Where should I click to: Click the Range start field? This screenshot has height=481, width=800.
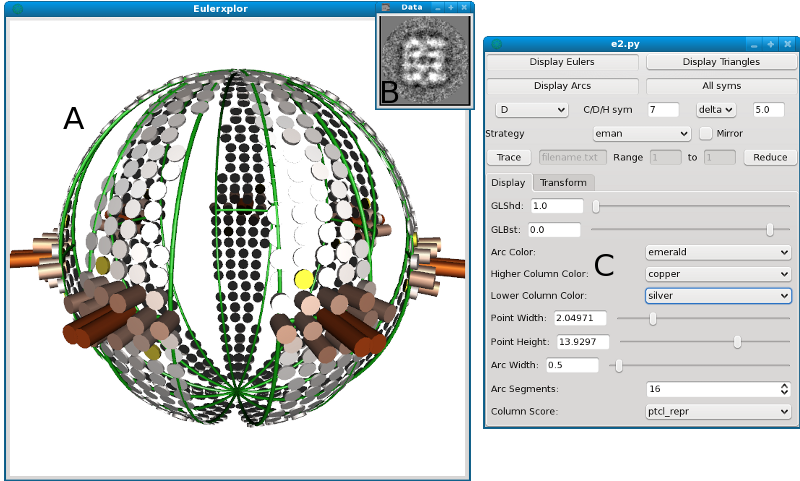[665, 157]
